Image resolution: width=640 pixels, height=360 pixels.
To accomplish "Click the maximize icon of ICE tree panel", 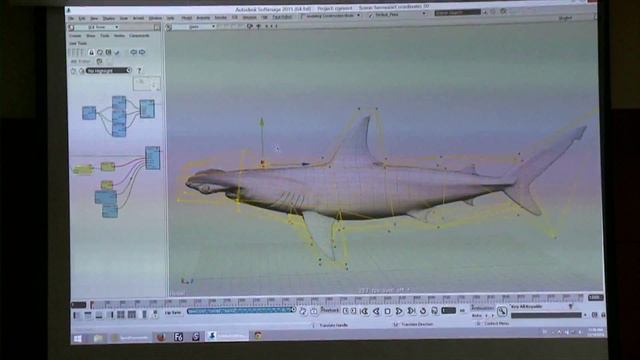I will coord(157,27).
